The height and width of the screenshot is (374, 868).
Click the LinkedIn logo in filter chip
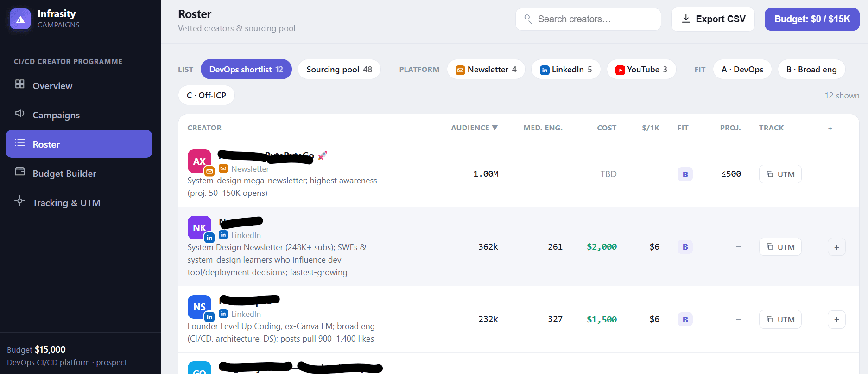tap(545, 70)
